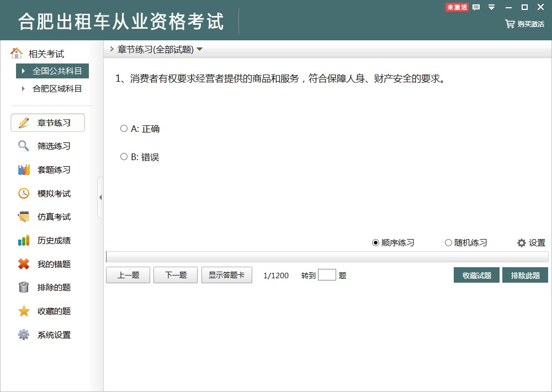Enable 随机练习 practice mode
Image resolution: width=552 pixels, height=392 pixels.
[448, 243]
